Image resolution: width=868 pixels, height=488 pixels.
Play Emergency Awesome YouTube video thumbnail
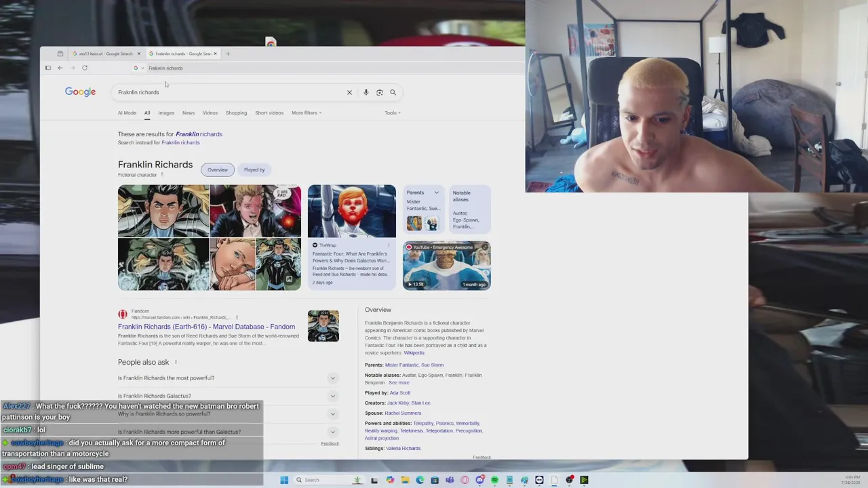point(447,266)
